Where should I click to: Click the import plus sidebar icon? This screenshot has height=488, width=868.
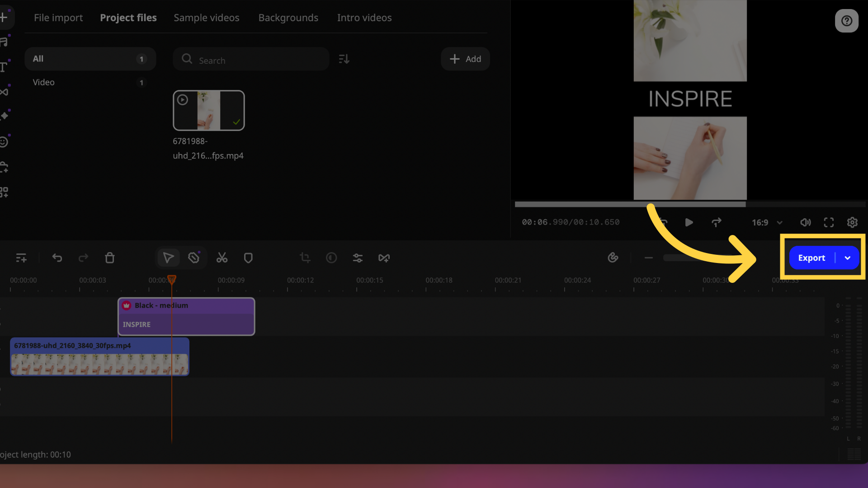coord(4,18)
